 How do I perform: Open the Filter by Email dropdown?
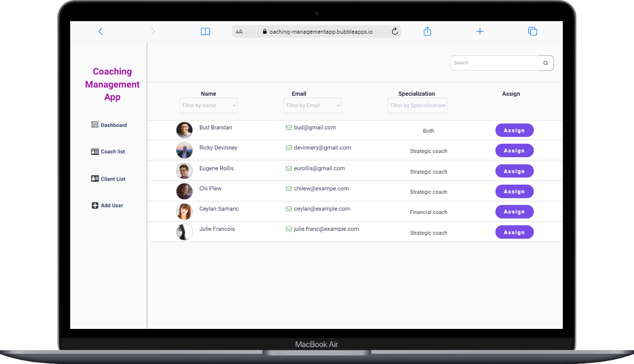[312, 106]
